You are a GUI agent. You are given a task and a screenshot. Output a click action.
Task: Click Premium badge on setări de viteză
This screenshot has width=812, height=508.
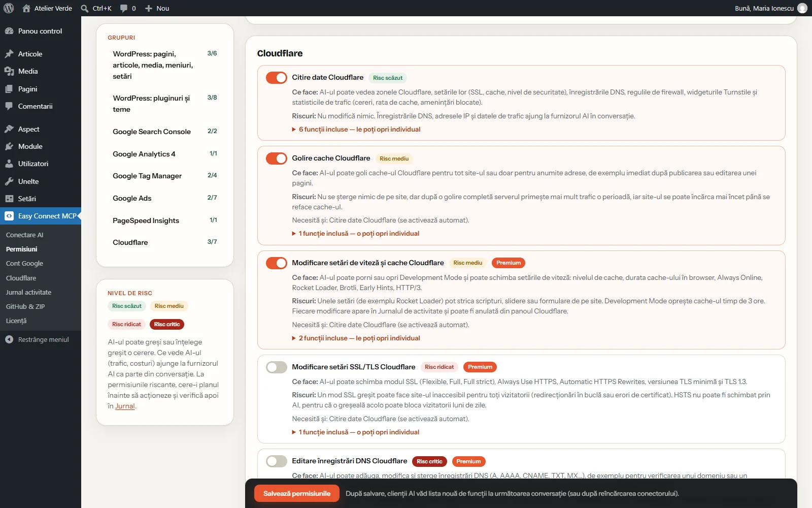[509, 263]
